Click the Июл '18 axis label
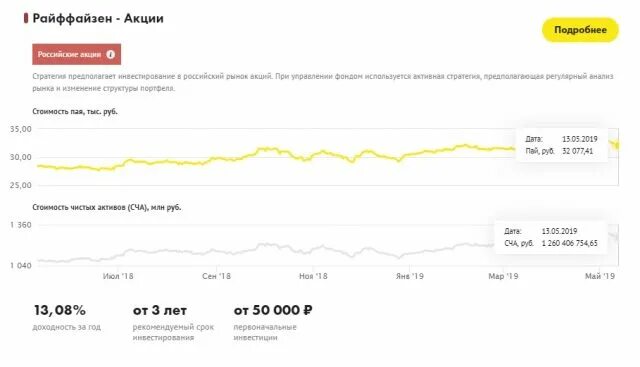The height and width of the screenshot is (367, 640). point(118,276)
